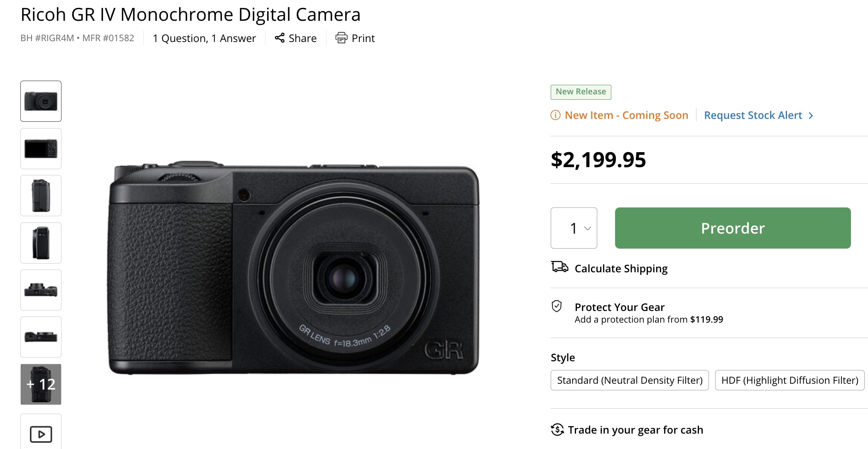Click the protection plan price $119.99
868x449 pixels.
706,319
